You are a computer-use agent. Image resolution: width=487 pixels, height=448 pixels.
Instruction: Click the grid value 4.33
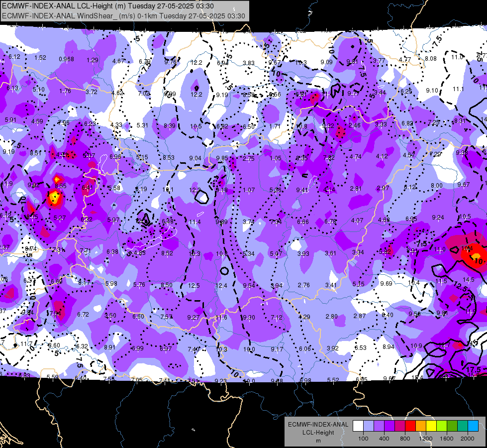116,124
